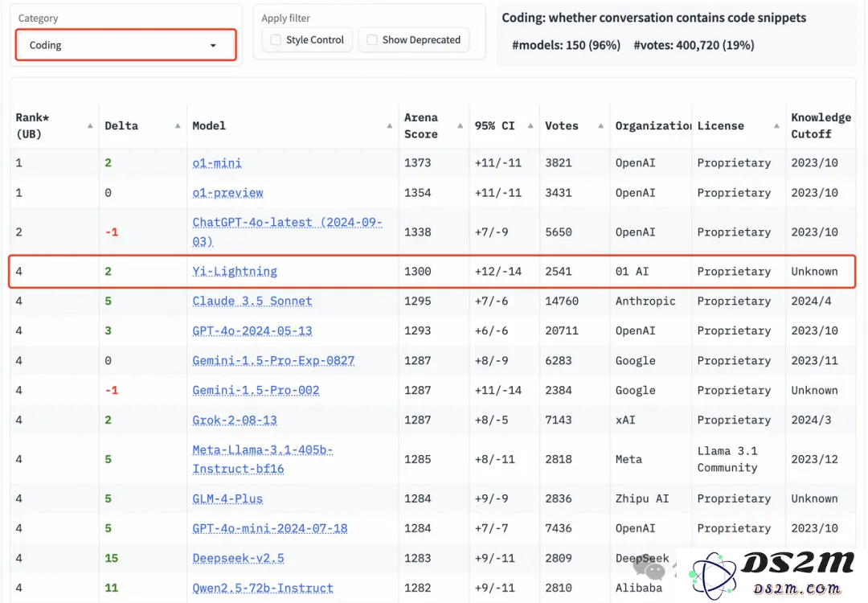The height and width of the screenshot is (603, 868).
Task: Open the GPT-4o-mini-2024-07-18 link
Action: pos(270,529)
